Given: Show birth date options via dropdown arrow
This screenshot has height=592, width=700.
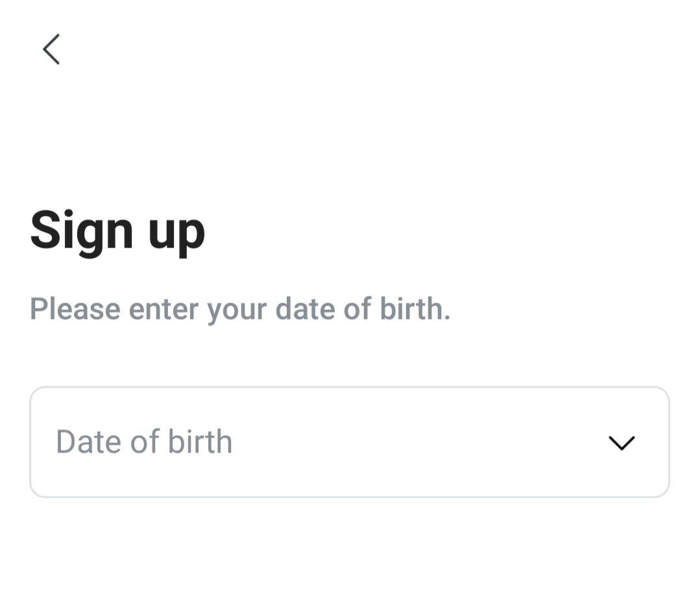Looking at the screenshot, I should tap(622, 443).
